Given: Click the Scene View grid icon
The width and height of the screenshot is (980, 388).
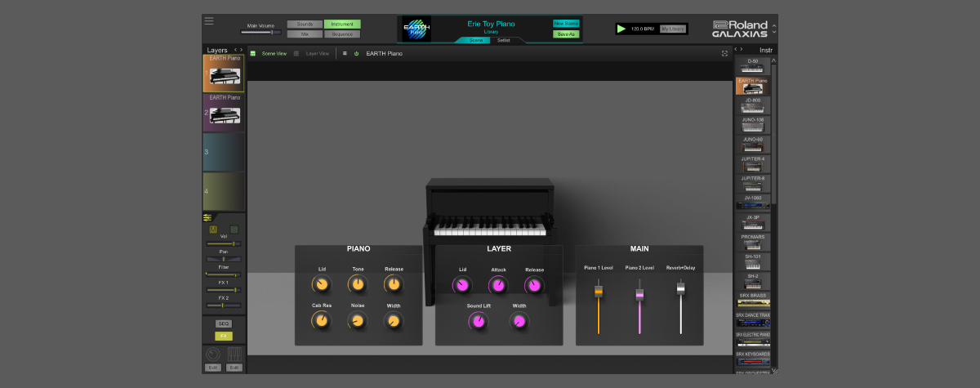Looking at the screenshot, I should point(253,54).
